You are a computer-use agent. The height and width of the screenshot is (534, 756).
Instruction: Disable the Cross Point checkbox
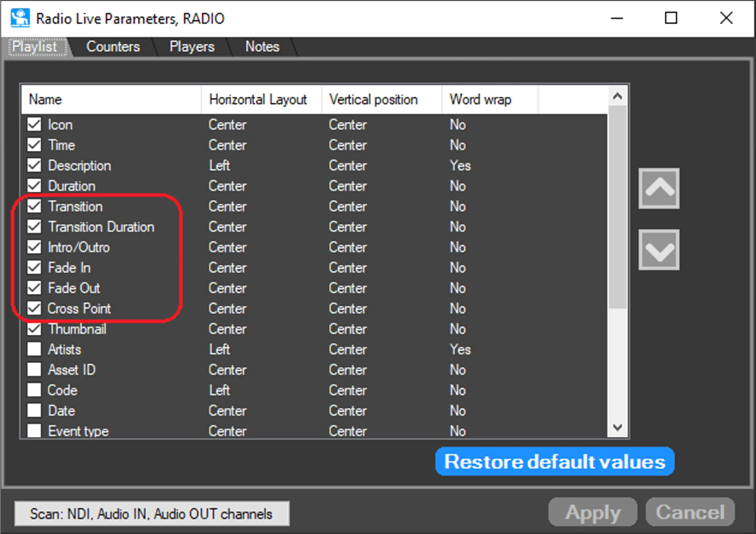click(34, 308)
